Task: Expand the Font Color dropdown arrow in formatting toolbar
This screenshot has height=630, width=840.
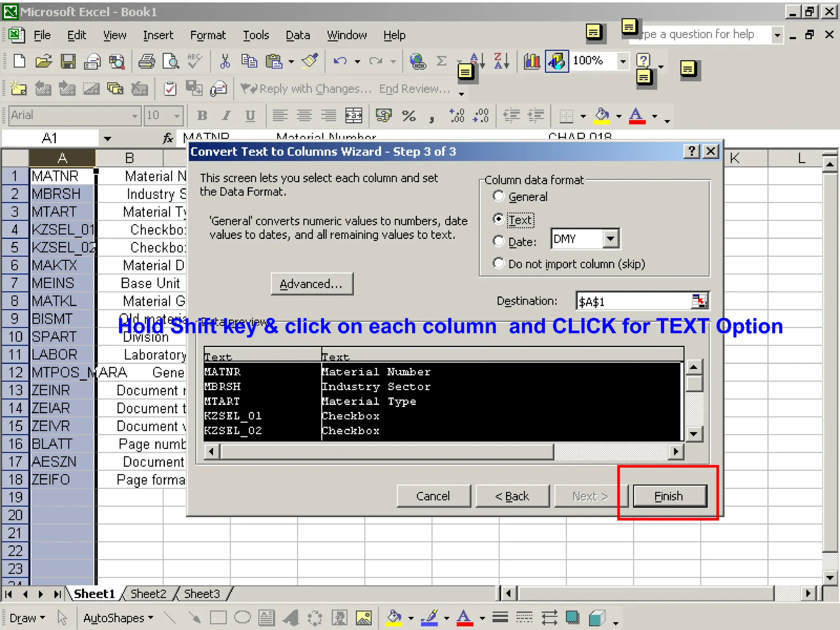Action: [x=655, y=116]
